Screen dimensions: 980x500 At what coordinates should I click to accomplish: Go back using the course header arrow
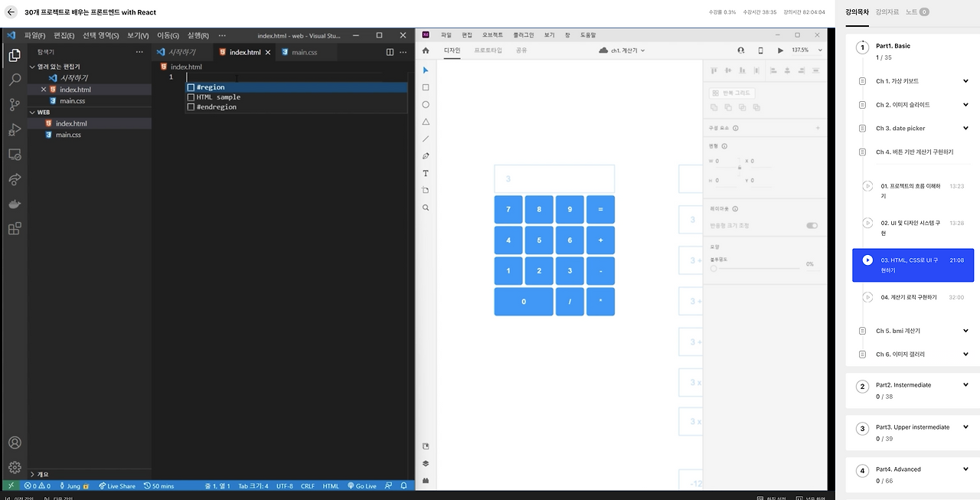click(x=11, y=12)
